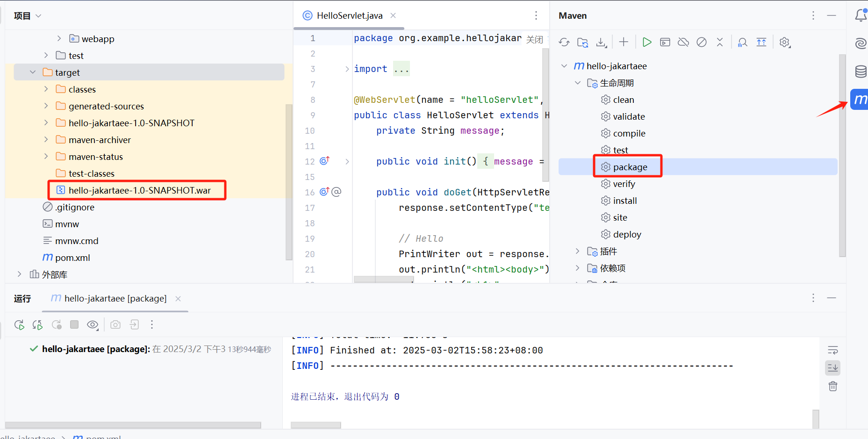868x439 pixels.
Task: Open the editor tabs more menu
Action: 536,15
